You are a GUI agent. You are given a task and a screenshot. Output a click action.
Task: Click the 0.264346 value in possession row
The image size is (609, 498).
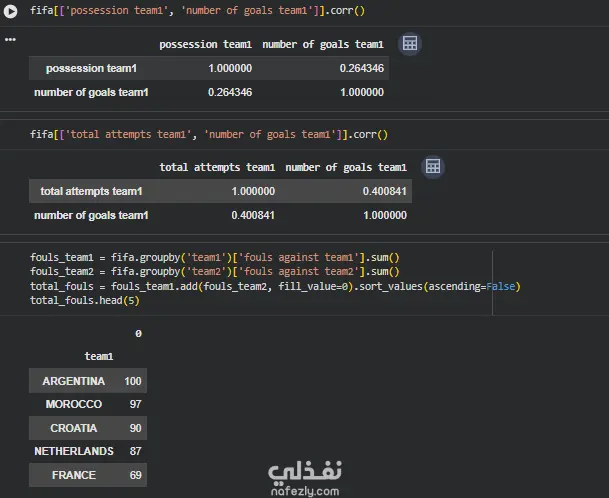[362, 68]
